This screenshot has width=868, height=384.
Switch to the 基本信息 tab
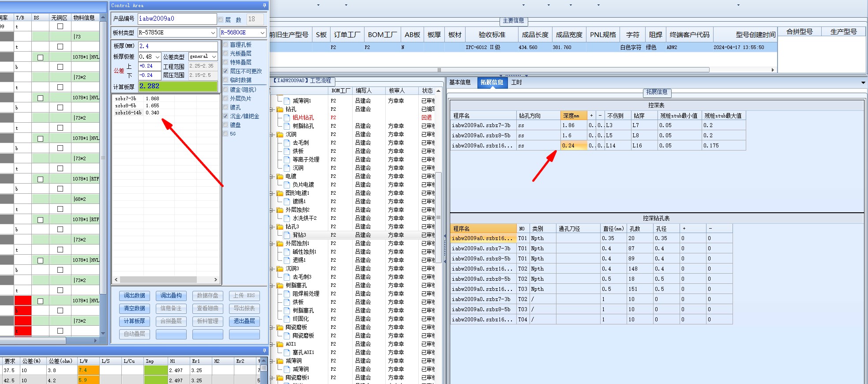click(x=460, y=83)
